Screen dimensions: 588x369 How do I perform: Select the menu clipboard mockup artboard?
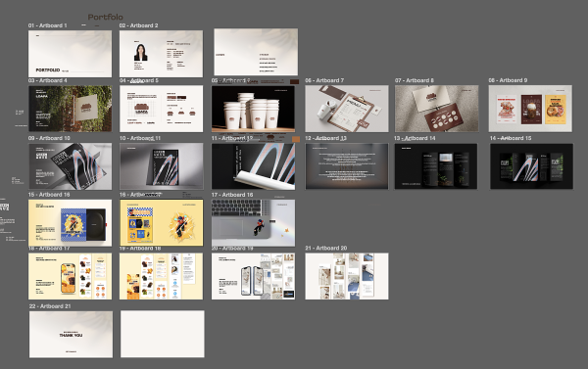(x=347, y=109)
